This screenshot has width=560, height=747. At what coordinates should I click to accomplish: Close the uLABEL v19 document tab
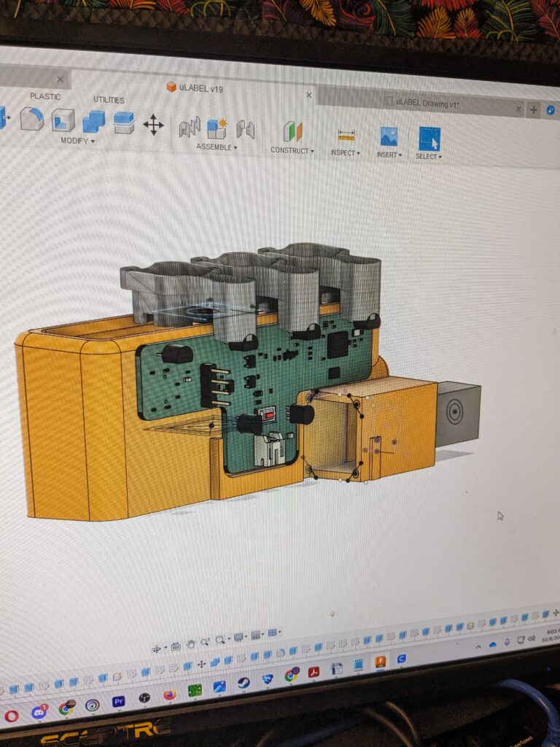coord(309,95)
